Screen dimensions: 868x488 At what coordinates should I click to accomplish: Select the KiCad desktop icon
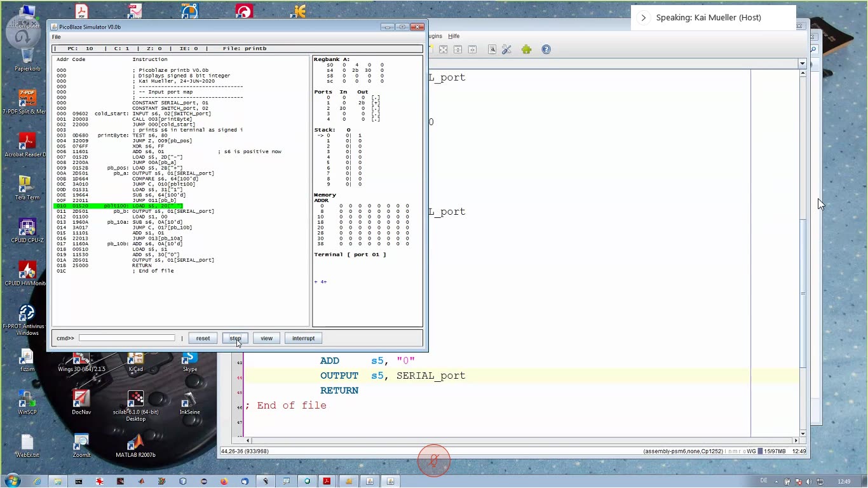pyautogui.click(x=135, y=361)
